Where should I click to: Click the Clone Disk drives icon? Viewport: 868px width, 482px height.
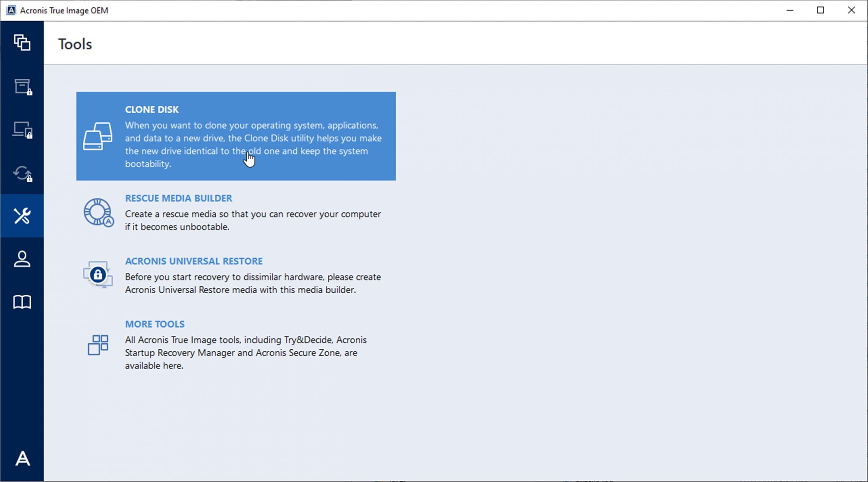click(98, 136)
